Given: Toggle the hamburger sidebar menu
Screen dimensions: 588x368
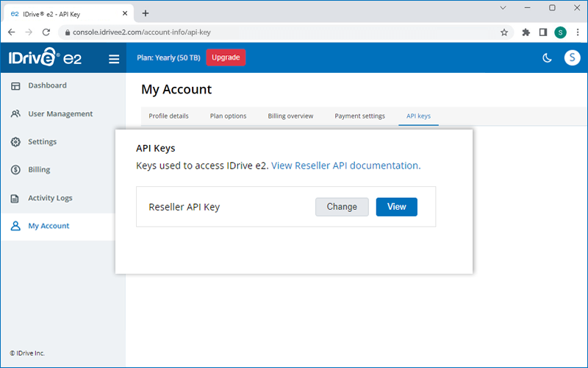Looking at the screenshot, I should 114,59.
